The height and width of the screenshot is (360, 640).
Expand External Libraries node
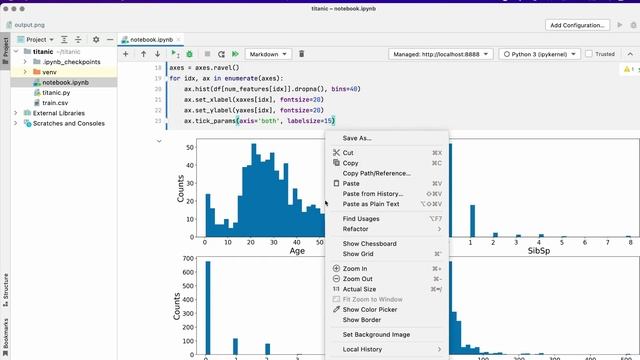[16, 113]
